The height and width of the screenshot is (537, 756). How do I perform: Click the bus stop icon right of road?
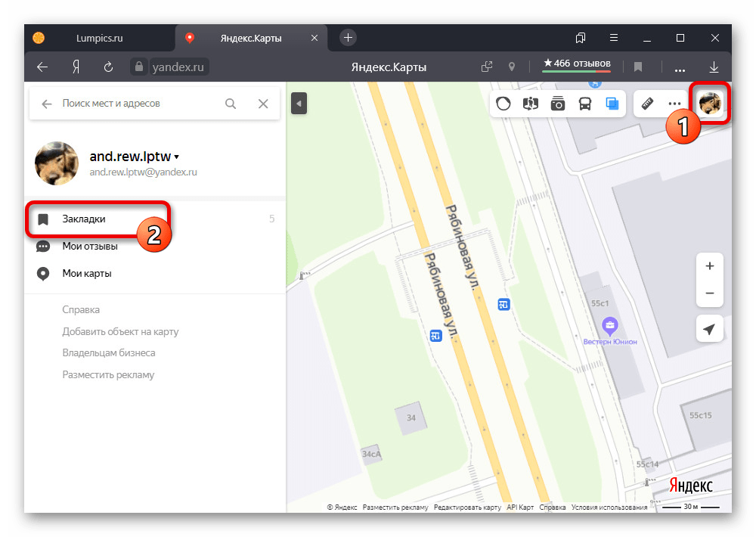(x=503, y=305)
